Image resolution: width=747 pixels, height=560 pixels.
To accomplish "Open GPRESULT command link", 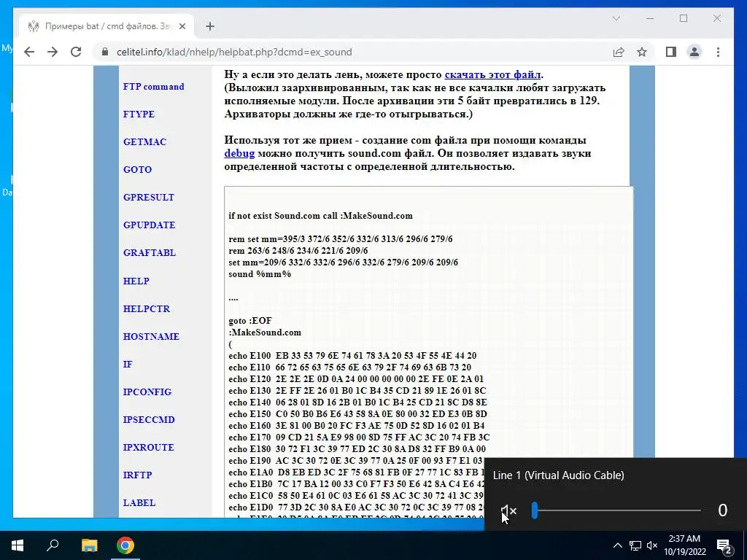I will (x=149, y=197).
